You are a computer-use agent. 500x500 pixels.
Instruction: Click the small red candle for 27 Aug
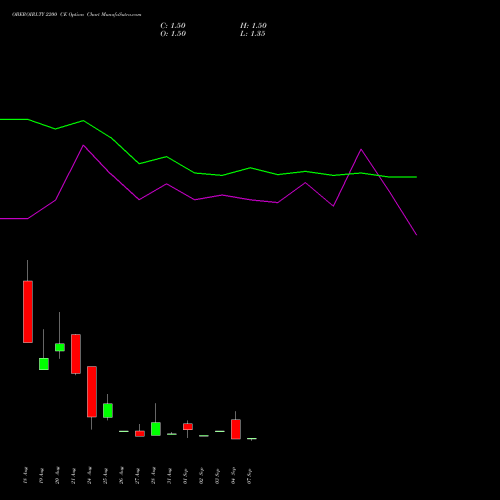click(140, 434)
